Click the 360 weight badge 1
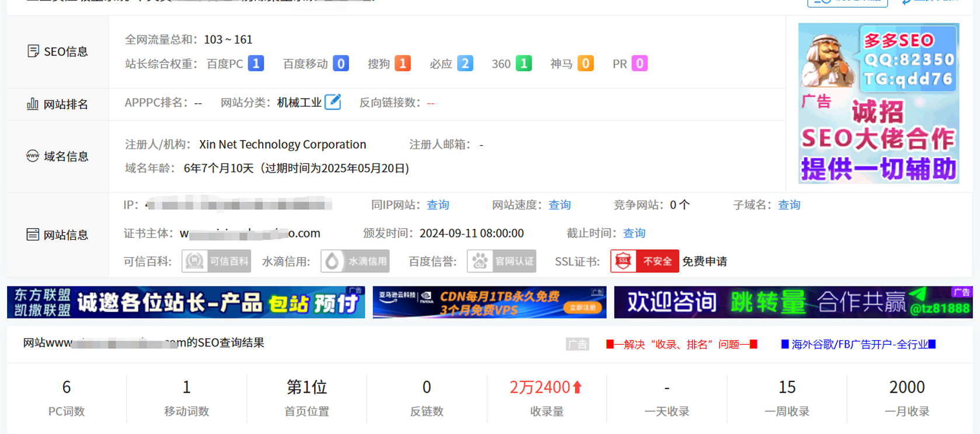Image resolution: width=980 pixels, height=434 pixels. [524, 63]
